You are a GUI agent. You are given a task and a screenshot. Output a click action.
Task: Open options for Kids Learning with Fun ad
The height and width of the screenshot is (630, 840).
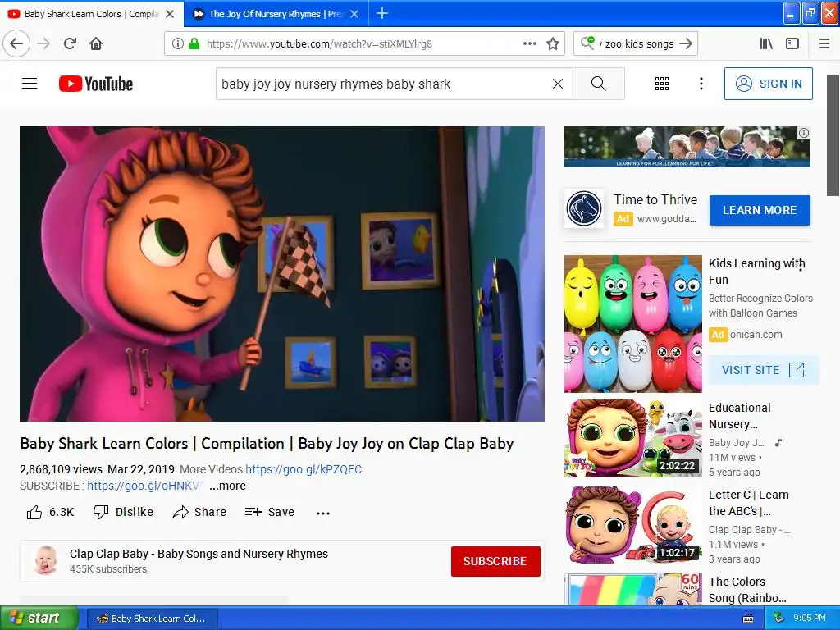tap(801, 265)
